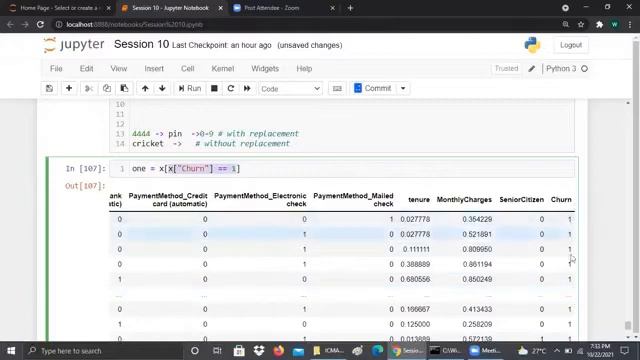Expand the Commit dropdown arrow
640x360 pixels.
(403, 88)
